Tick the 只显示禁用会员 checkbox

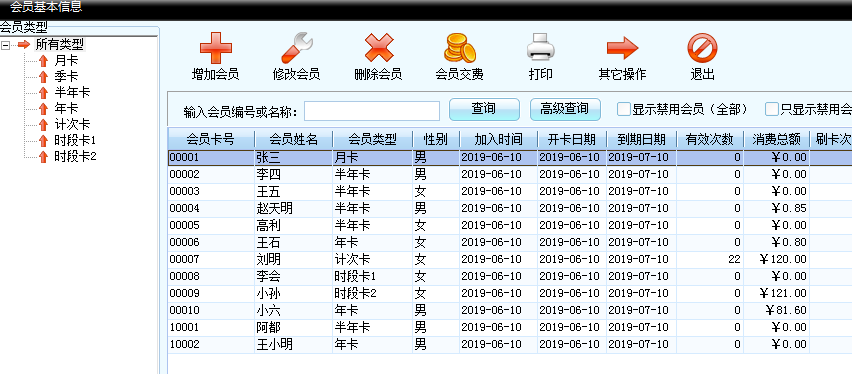pyautogui.click(x=772, y=109)
